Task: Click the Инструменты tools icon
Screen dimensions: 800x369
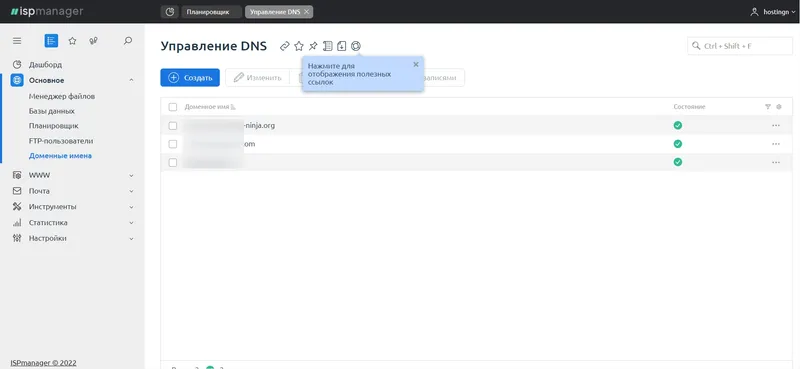Action: pos(17,207)
